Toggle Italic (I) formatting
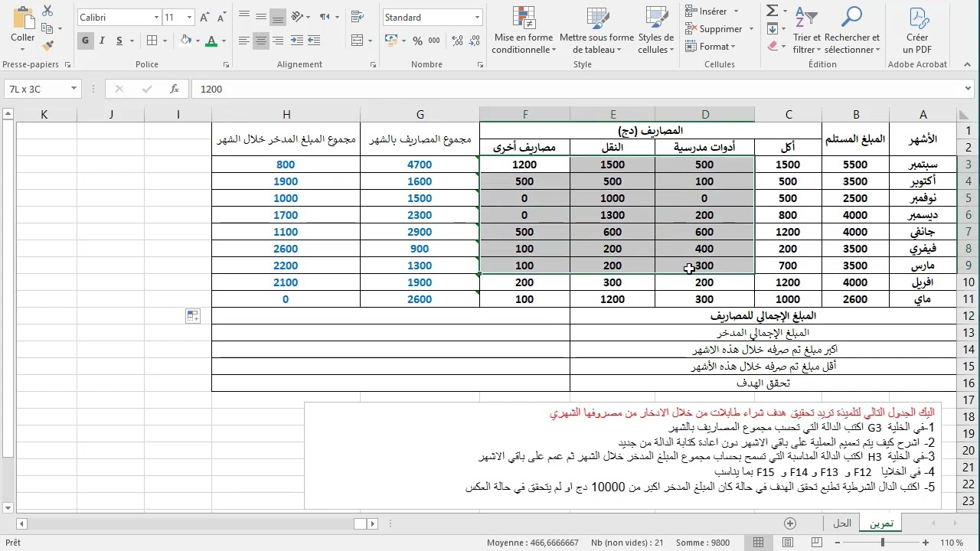This screenshot has height=551, width=980. pos(103,41)
